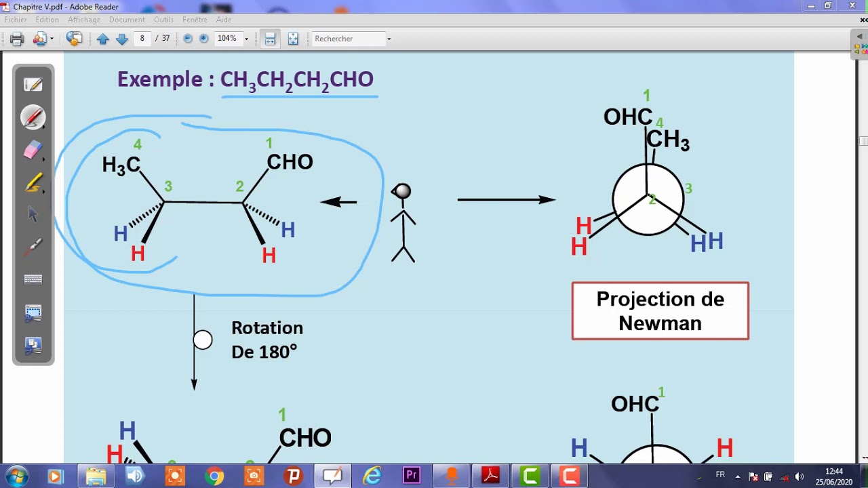Click the network signal tray icon

784,476
